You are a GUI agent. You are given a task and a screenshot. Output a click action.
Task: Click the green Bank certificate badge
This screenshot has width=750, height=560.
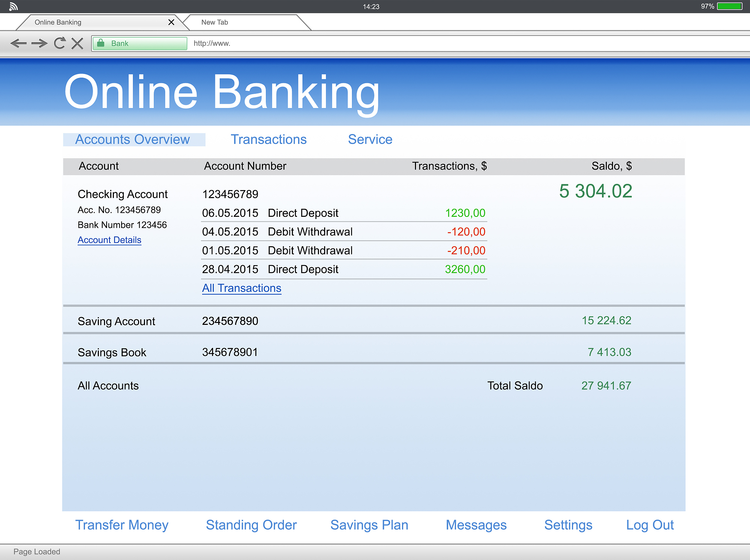click(x=140, y=43)
